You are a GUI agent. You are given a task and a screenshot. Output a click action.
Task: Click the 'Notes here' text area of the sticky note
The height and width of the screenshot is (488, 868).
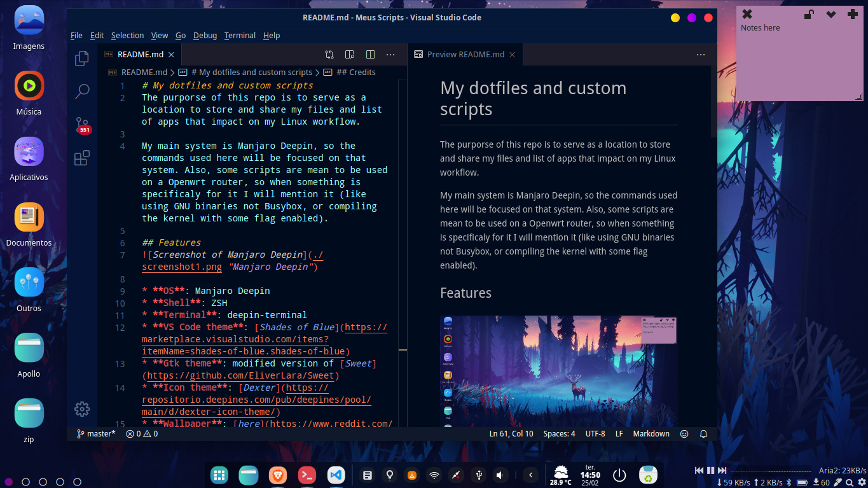799,60
